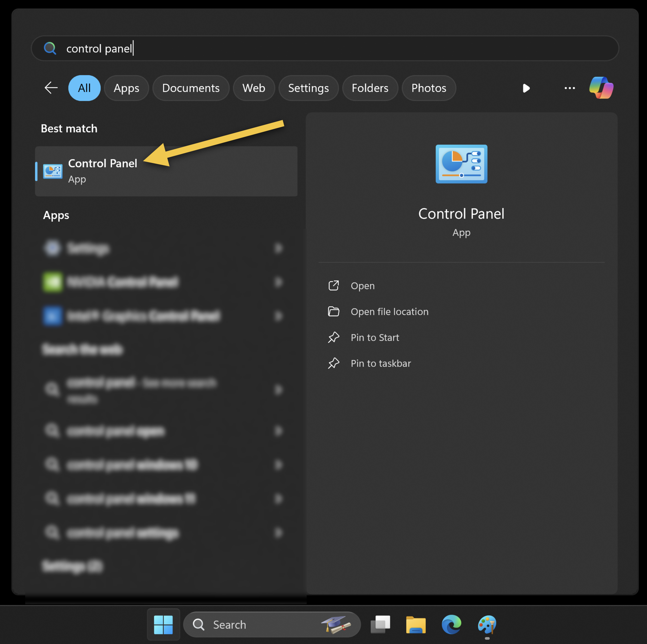Launch Microsoft Edge from the taskbar
The image size is (647, 644).
451,625
